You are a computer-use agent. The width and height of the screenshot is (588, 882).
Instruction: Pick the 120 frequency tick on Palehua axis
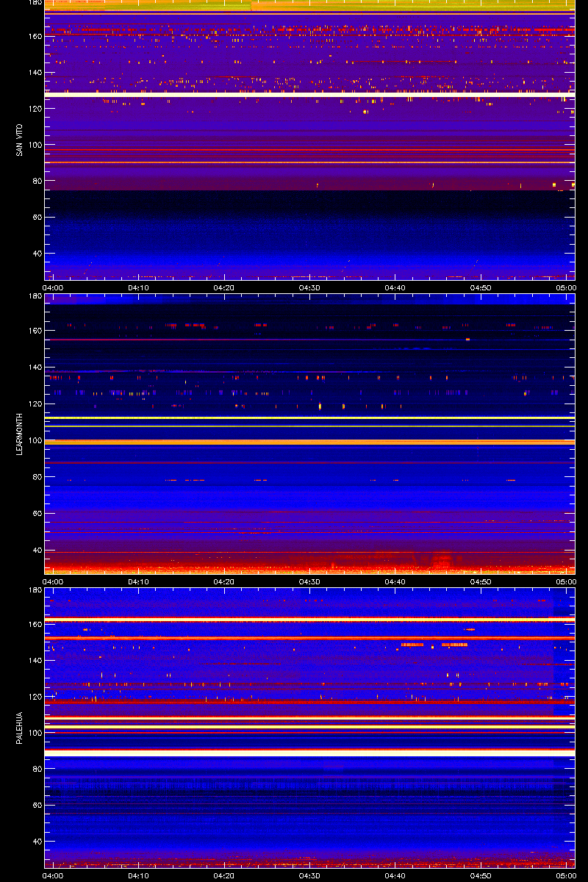pyautogui.click(x=35, y=697)
